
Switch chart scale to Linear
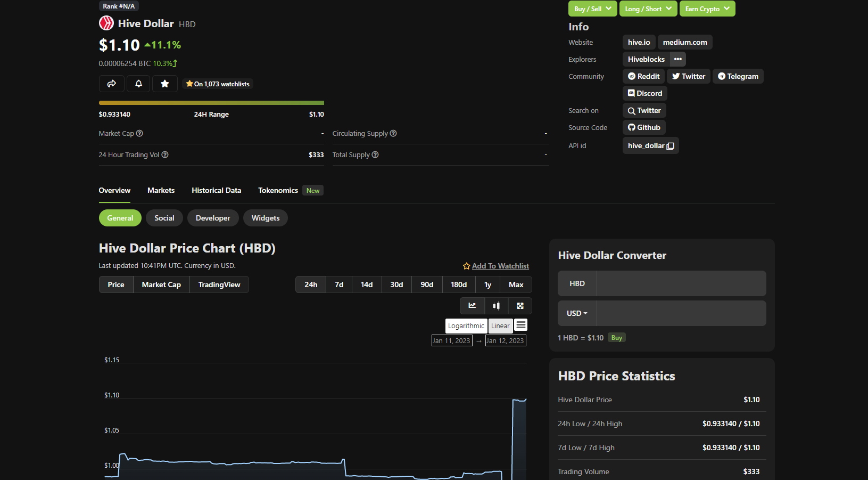click(500, 326)
